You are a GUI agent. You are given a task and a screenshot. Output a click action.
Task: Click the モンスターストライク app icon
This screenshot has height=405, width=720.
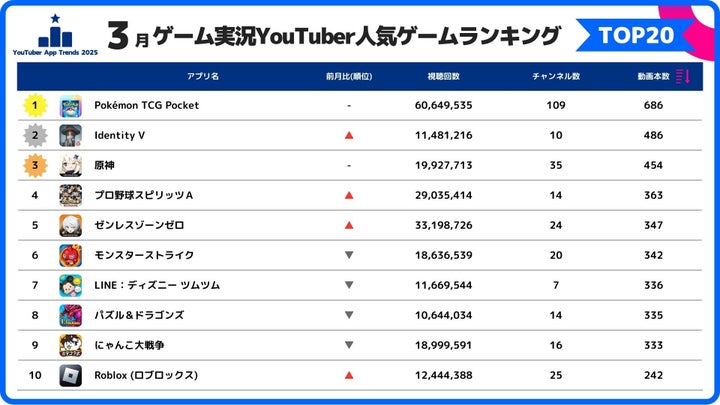70,255
